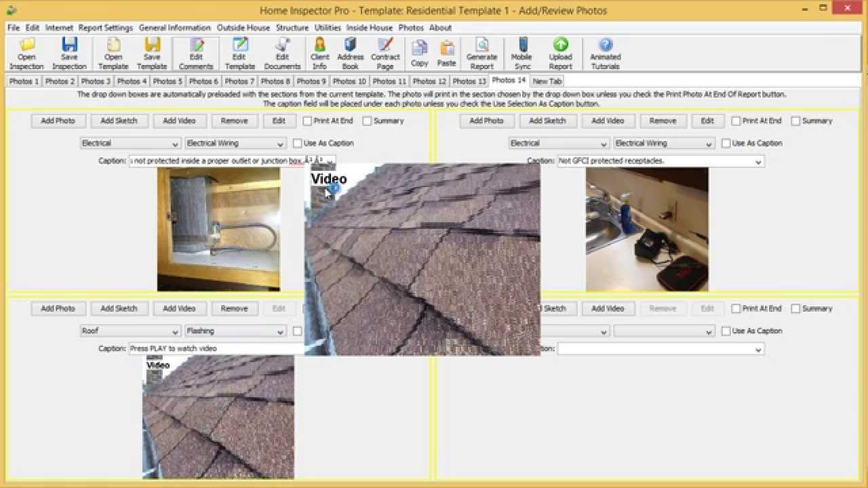Open Edit Documents tool
Screen dimensions: 868x488
click(282, 54)
